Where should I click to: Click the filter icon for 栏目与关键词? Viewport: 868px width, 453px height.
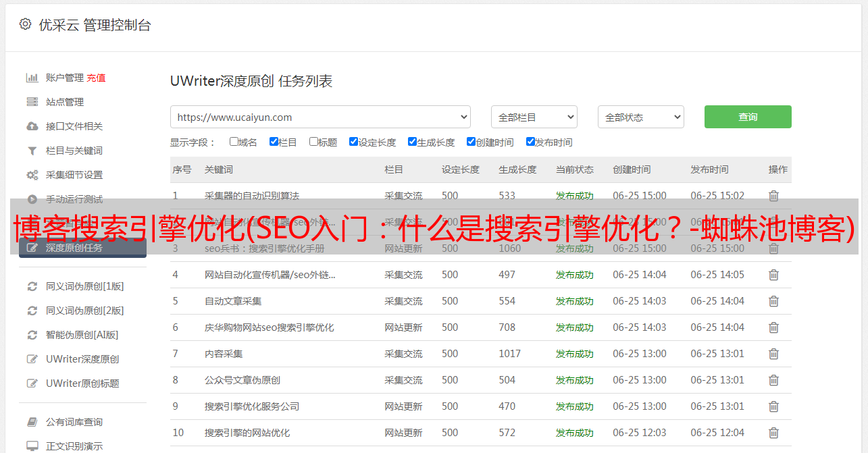click(x=32, y=151)
